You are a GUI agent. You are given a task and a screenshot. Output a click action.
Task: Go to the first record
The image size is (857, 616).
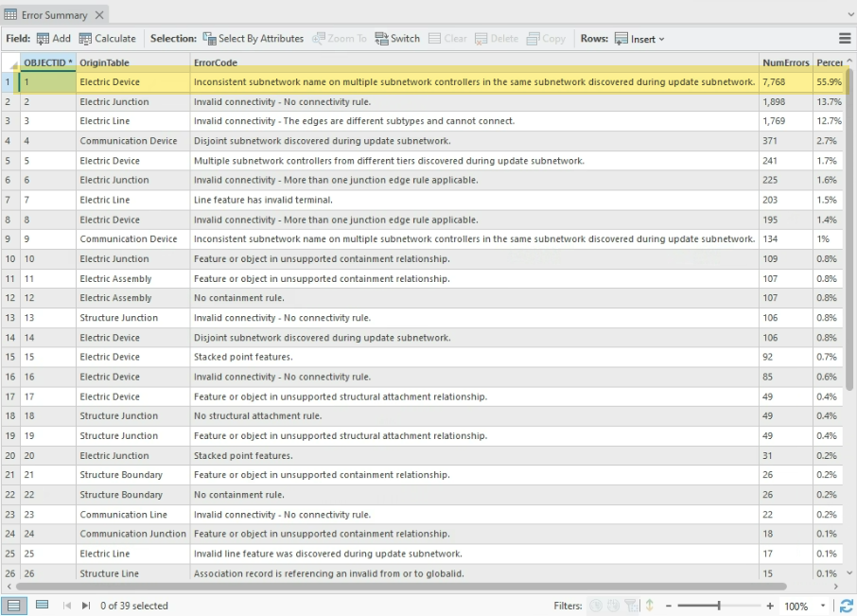(66, 607)
